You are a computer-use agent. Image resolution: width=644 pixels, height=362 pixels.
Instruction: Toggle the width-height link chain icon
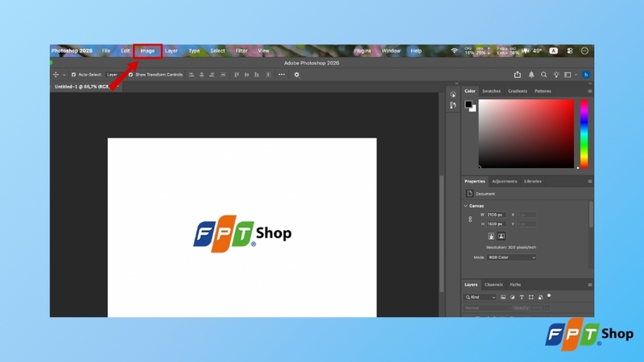[x=470, y=220]
